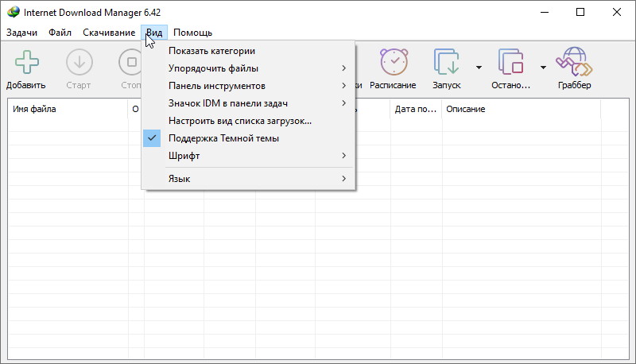Expand Упорядочить файлы submenu
Screen dimensions: 636x364
pos(248,68)
